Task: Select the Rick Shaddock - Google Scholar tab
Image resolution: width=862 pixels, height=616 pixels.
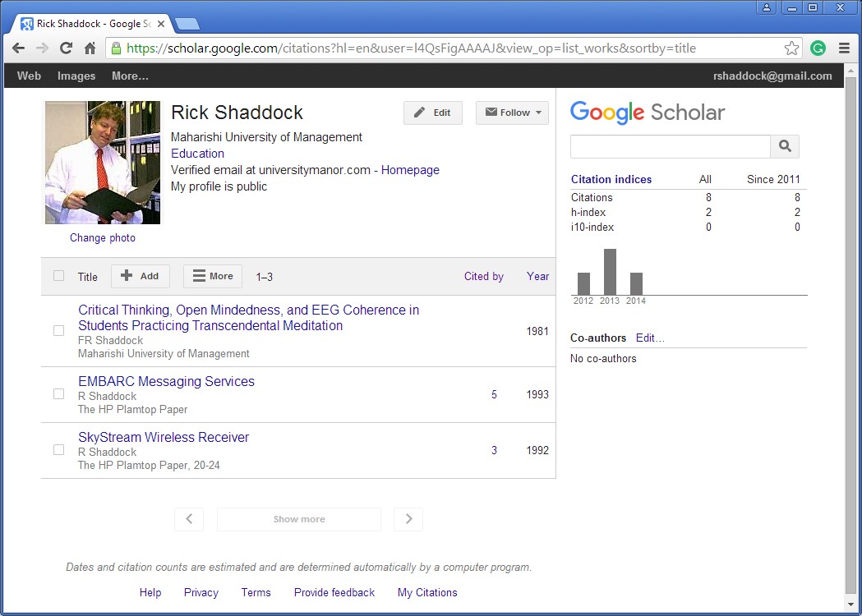Action: coord(94,24)
